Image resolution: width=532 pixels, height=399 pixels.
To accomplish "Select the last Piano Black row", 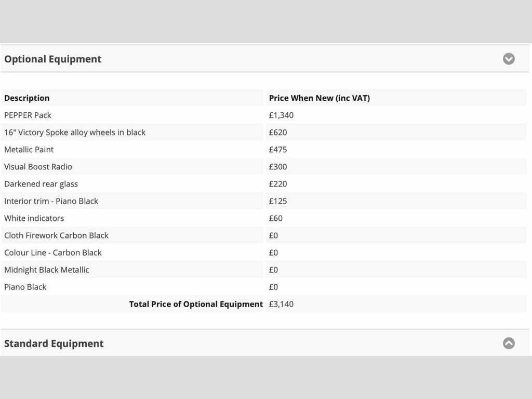I will tap(263, 287).
